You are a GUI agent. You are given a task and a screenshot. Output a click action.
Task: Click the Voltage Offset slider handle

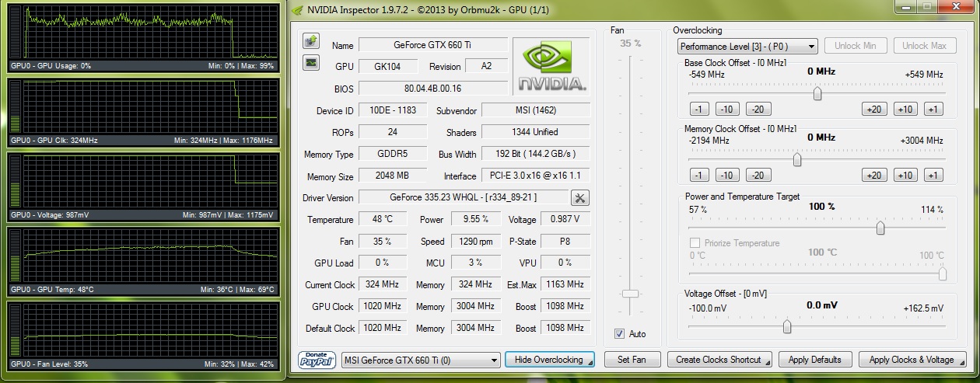point(787,327)
